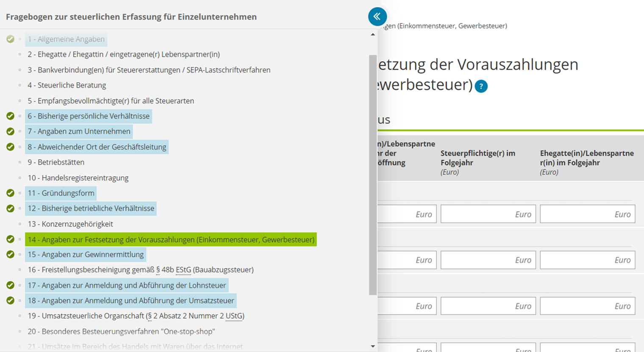
Task: Click checkmark beside 18 - Umsatzsteuer entry
Action: [x=11, y=301]
